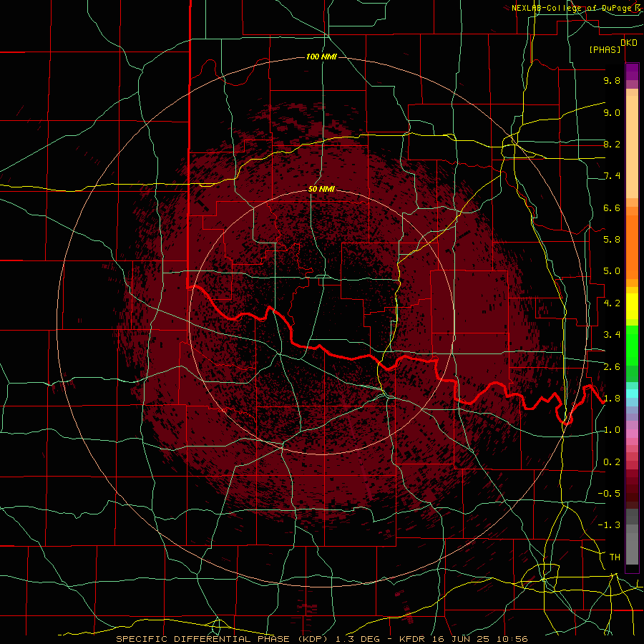Click the 3.4 color scale value
The width and height of the screenshot is (644, 644).
(612, 335)
